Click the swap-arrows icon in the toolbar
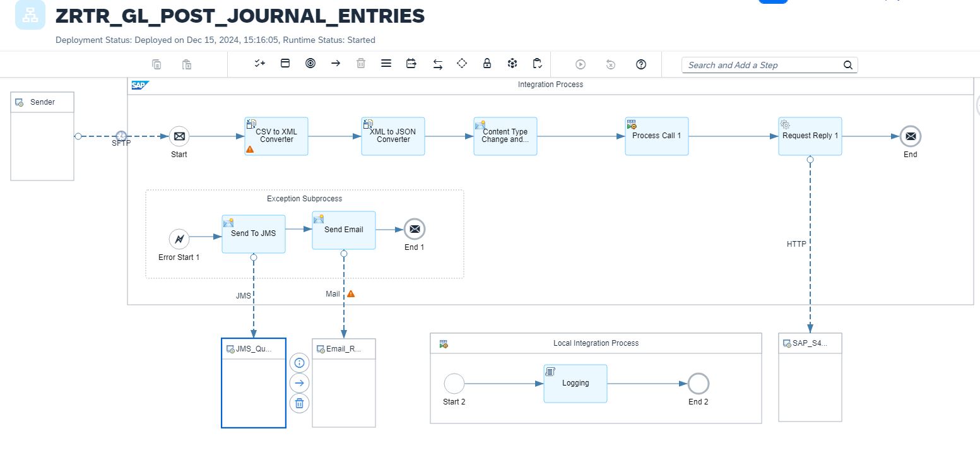 437,64
